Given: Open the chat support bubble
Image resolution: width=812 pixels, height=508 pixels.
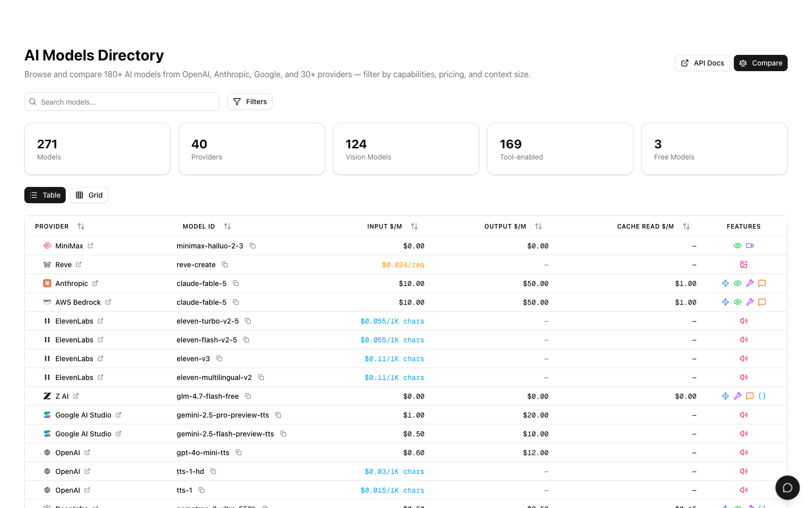Looking at the screenshot, I should [x=788, y=488].
